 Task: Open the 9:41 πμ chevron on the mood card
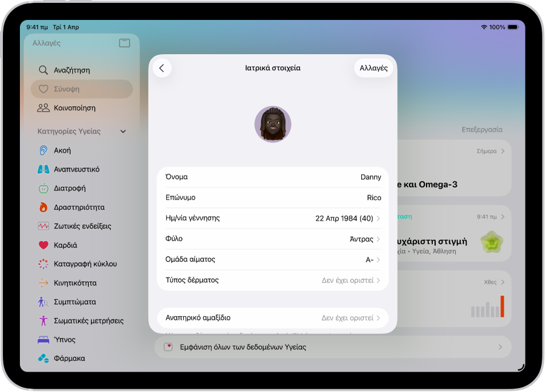(x=502, y=217)
